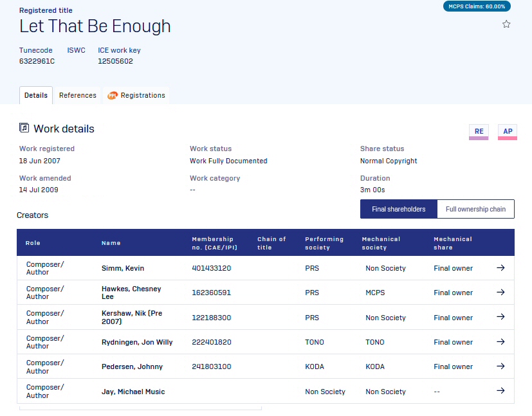Click the RE badge
Viewport: 532px width, 416px height.
[479, 131]
